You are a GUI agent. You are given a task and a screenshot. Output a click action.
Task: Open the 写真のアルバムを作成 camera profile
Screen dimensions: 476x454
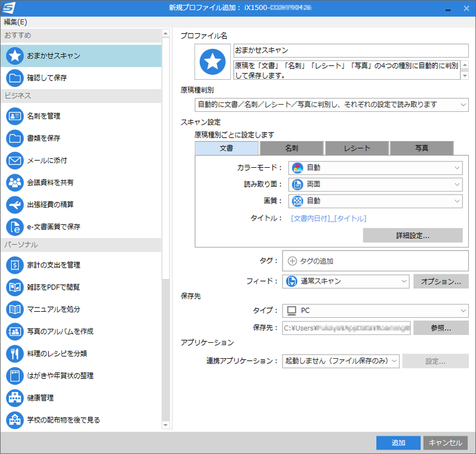(15, 332)
